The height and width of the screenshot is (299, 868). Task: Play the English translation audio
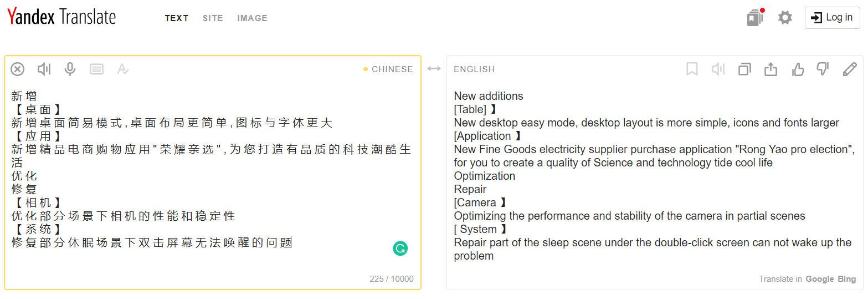tap(718, 69)
